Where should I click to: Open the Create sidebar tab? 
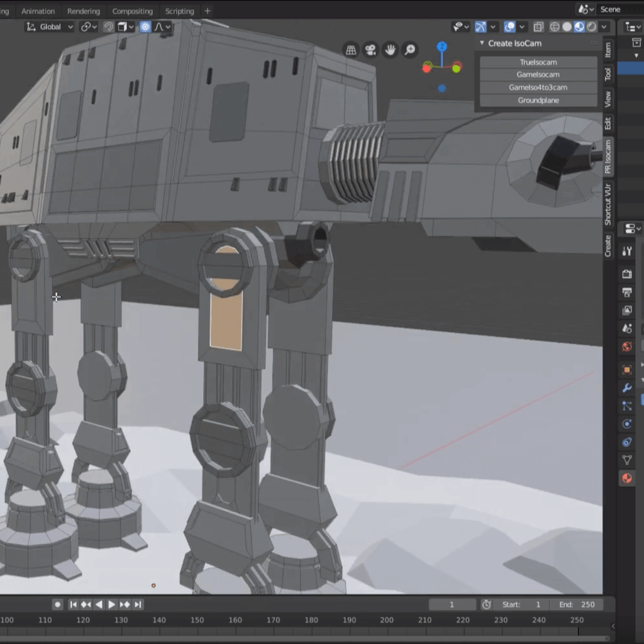[x=608, y=246]
